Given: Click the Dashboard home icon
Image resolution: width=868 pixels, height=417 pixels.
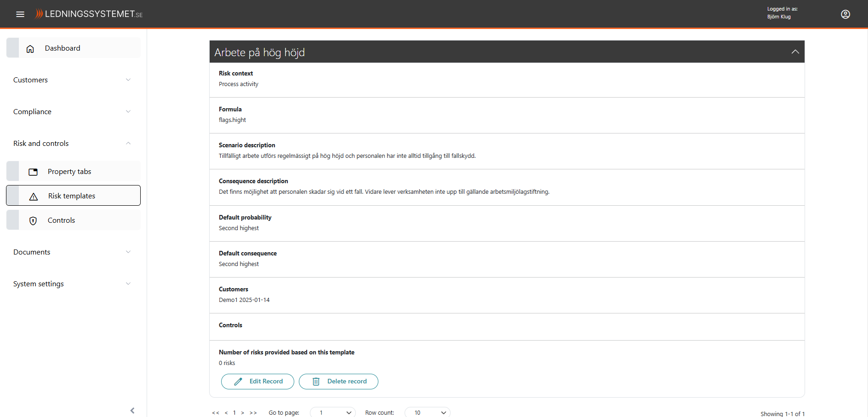Looking at the screenshot, I should pos(30,49).
